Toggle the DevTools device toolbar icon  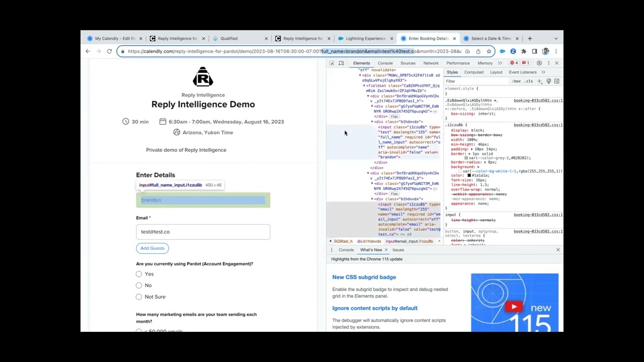click(x=341, y=63)
